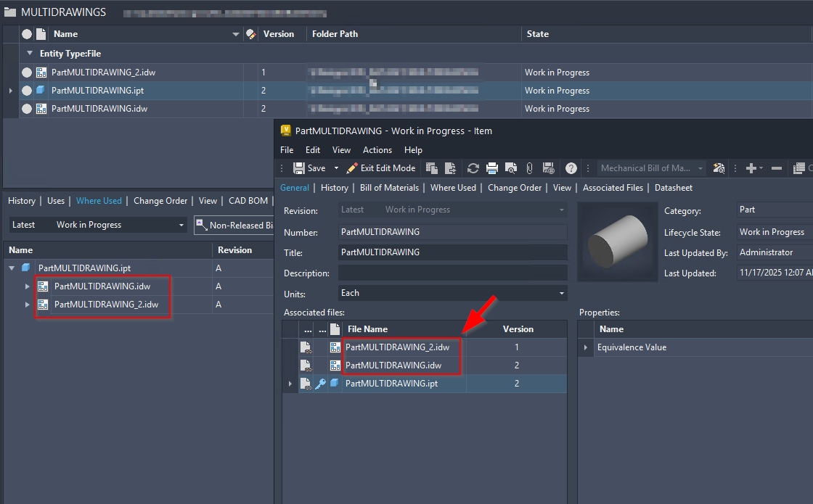Open the Units dropdown showing Each

(453, 293)
